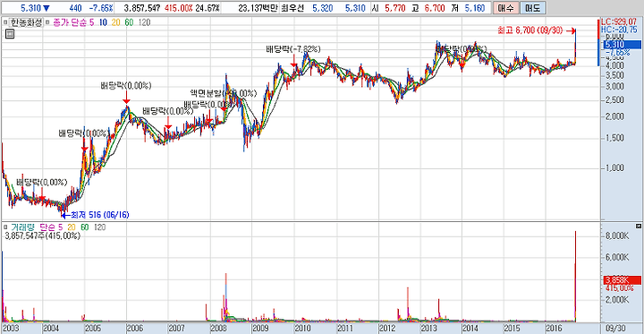Click the 24.67% turnover value
The width and height of the screenshot is (644, 334).
click(x=208, y=8)
